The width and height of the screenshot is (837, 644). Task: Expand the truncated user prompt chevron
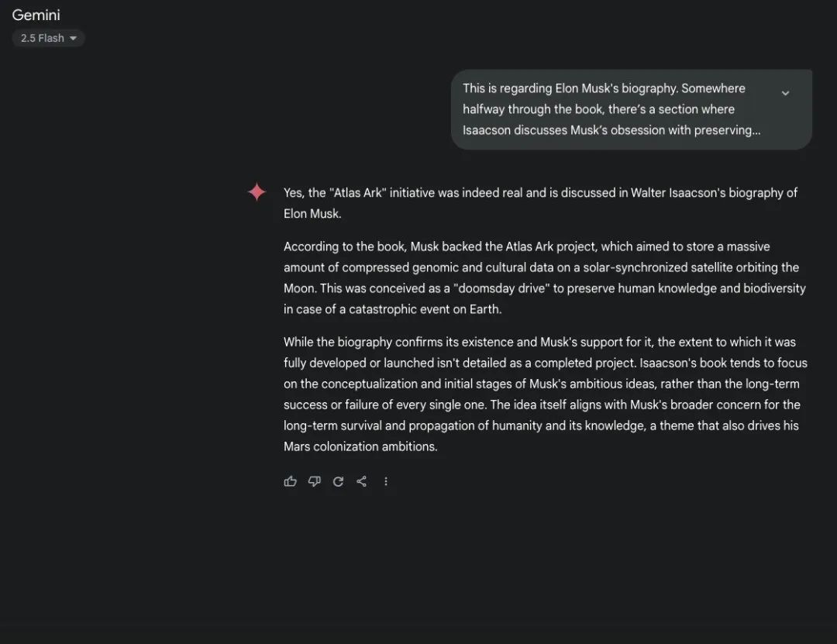tap(785, 93)
